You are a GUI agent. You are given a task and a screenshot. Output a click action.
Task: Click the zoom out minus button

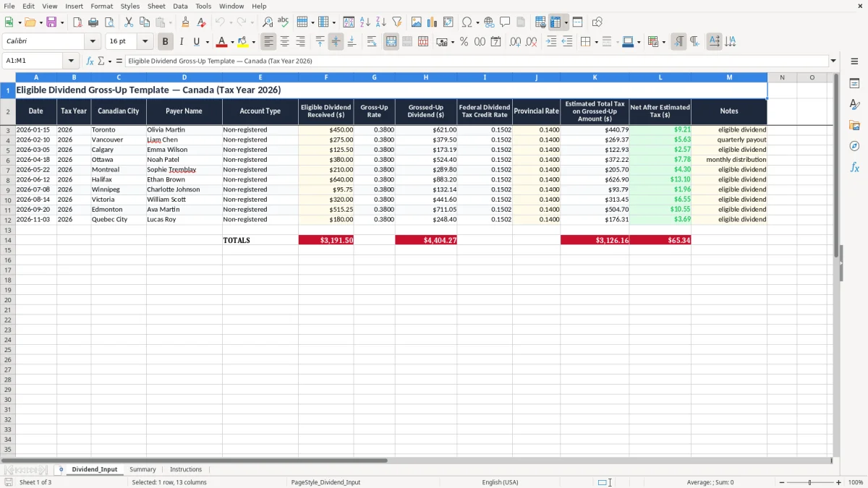(782, 482)
